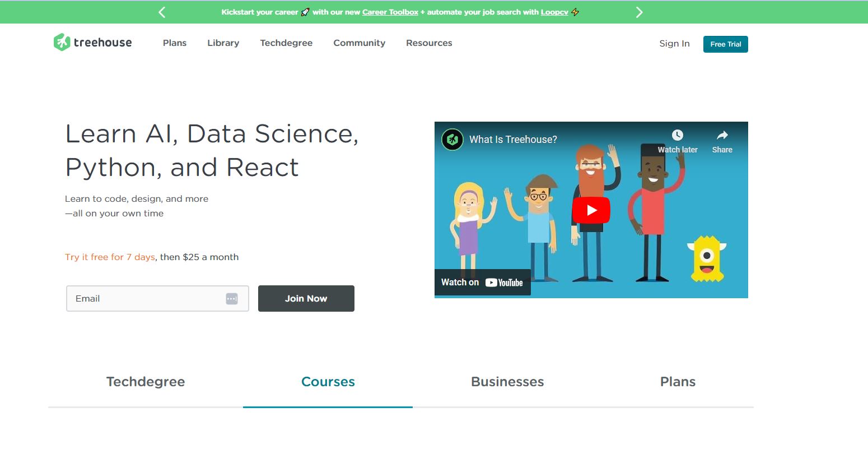Click the Treehouse logo in the header
The height and width of the screenshot is (458, 868).
93,43
